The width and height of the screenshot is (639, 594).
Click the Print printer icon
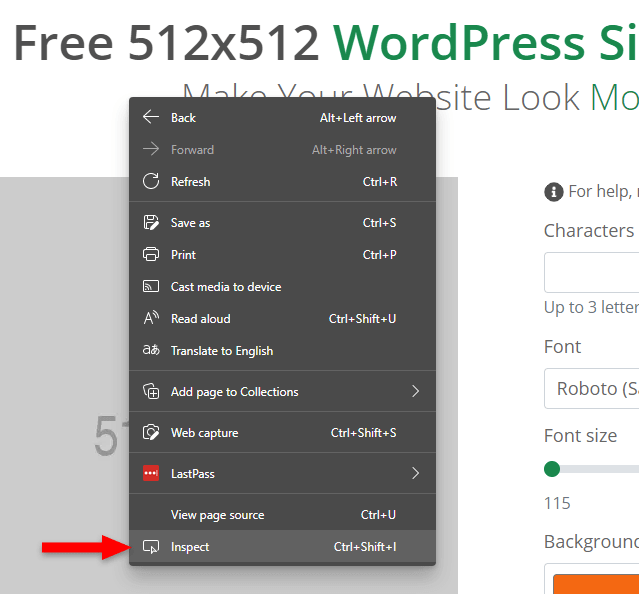pos(151,254)
